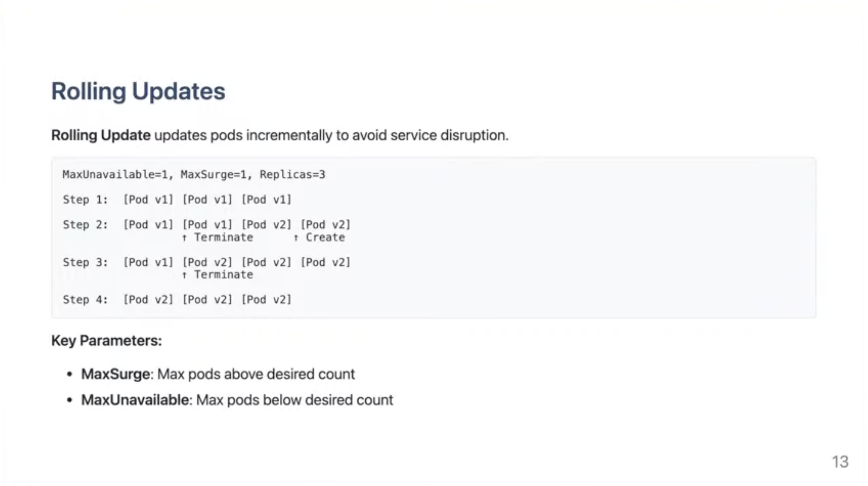Click the up arrow beside "Create"
868x486 pixels.
(x=296, y=238)
